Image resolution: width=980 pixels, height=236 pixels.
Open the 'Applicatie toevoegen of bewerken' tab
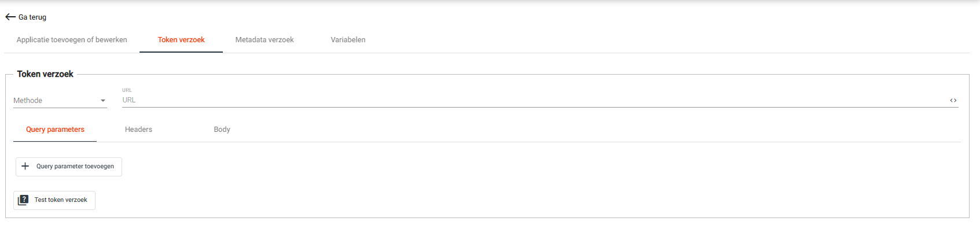tap(72, 40)
